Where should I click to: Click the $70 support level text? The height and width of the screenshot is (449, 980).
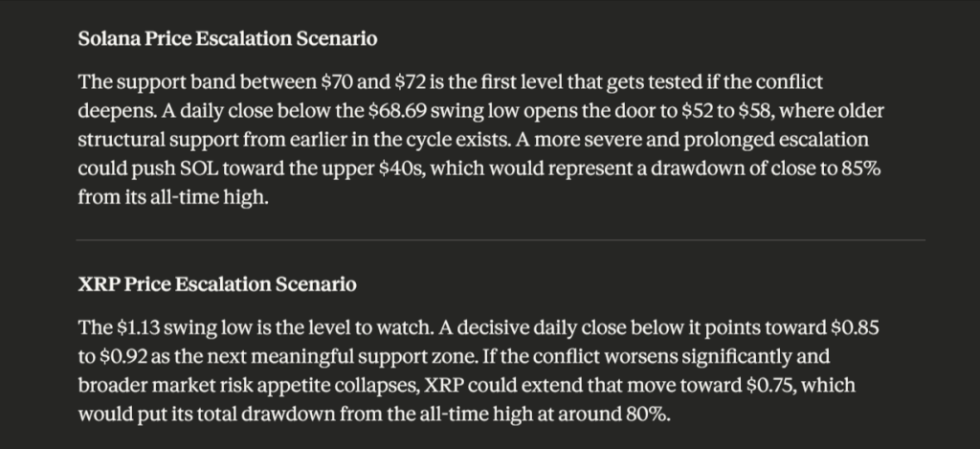pyautogui.click(x=321, y=80)
